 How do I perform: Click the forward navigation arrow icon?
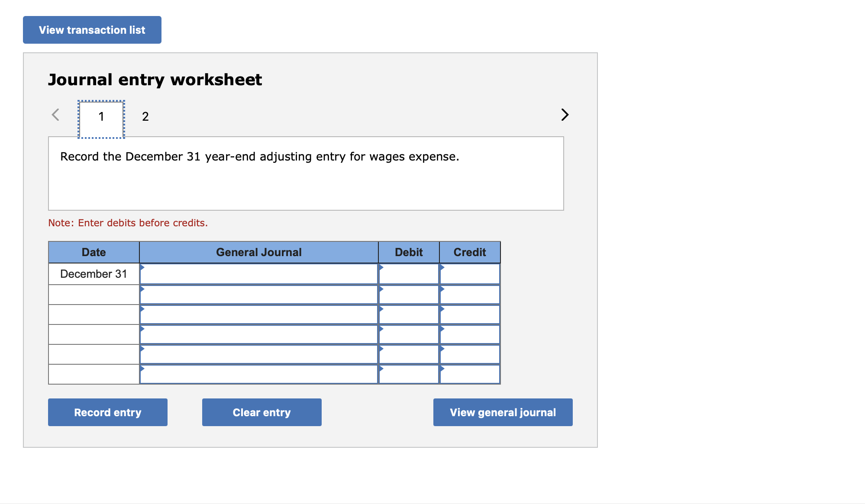point(564,115)
